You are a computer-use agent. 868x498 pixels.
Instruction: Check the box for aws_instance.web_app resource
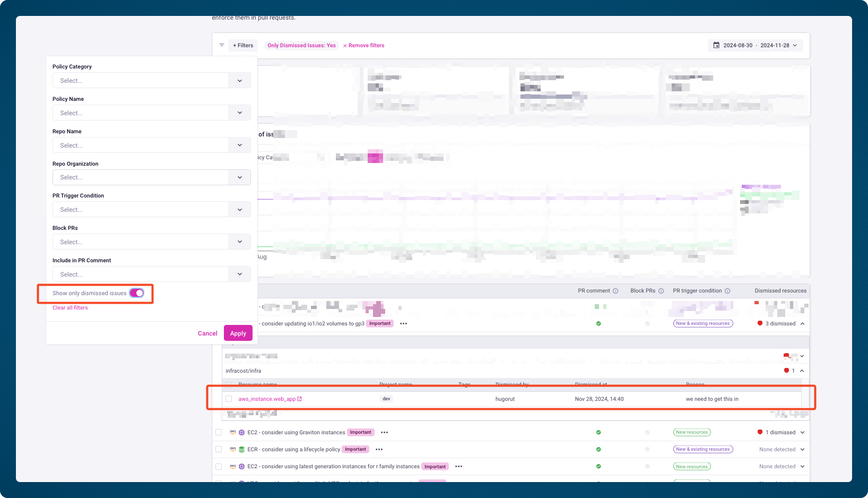coord(229,399)
